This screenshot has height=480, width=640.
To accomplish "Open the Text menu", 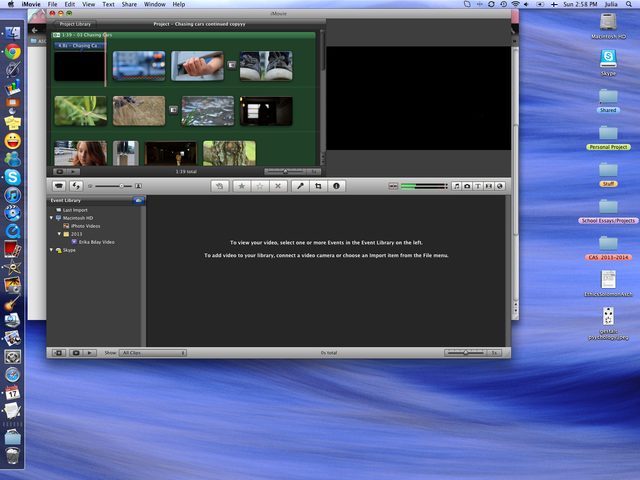I will pyautogui.click(x=108, y=4).
